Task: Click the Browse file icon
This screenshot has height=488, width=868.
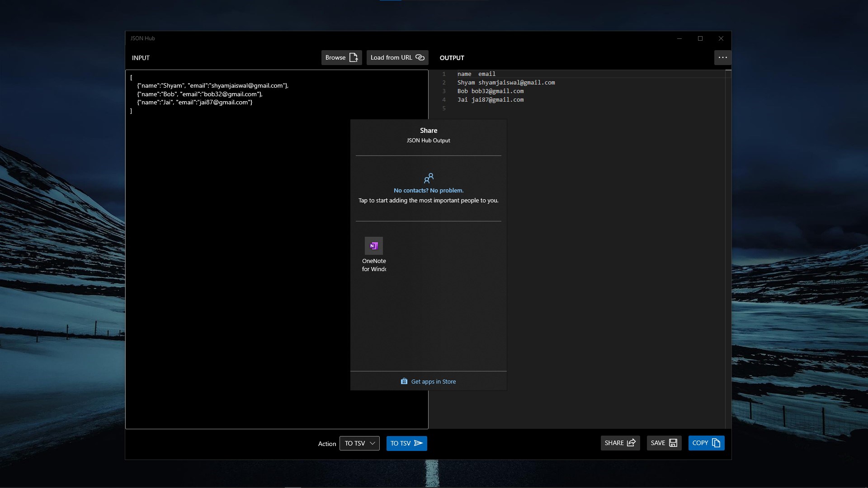Action: pyautogui.click(x=354, y=57)
